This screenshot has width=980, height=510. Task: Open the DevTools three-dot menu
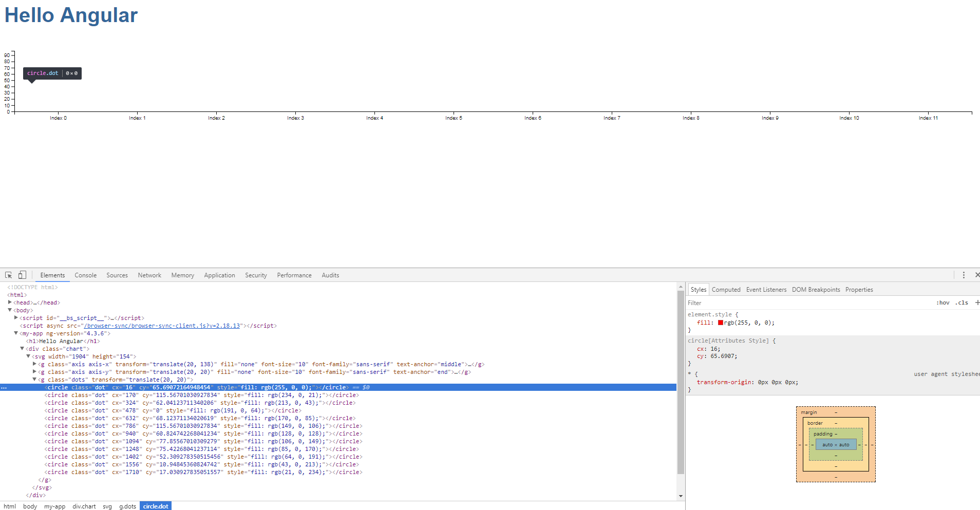[964, 275]
